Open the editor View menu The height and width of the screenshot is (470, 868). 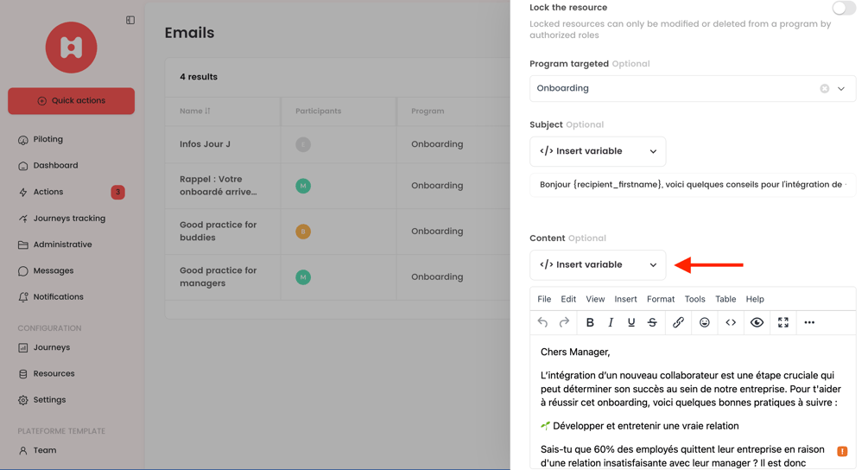pyautogui.click(x=595, y=299)
